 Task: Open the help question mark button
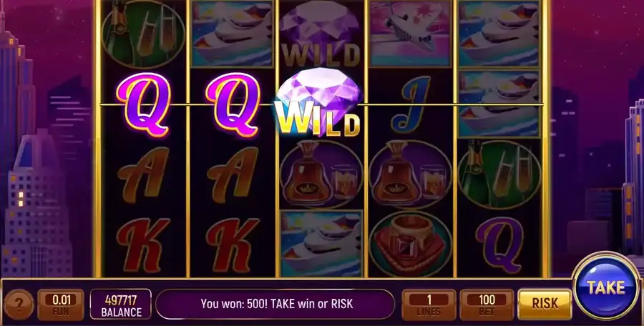click(x=19, y=305)
